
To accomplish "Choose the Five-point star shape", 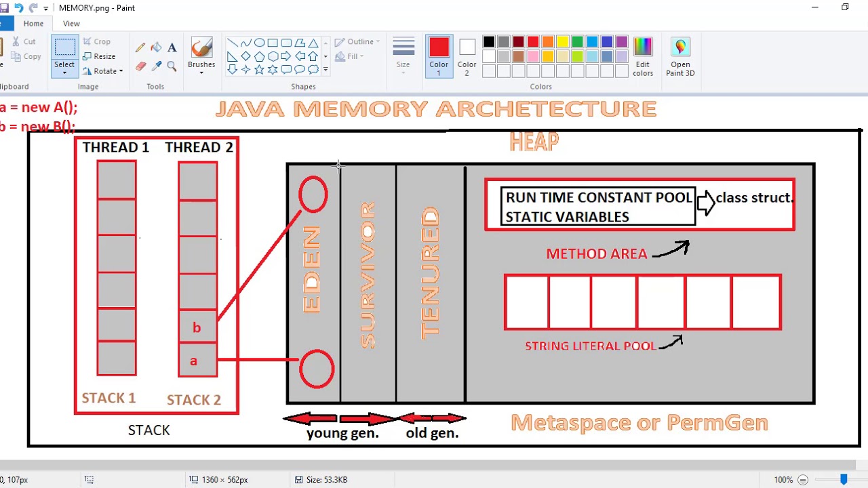I will (259, 69).
